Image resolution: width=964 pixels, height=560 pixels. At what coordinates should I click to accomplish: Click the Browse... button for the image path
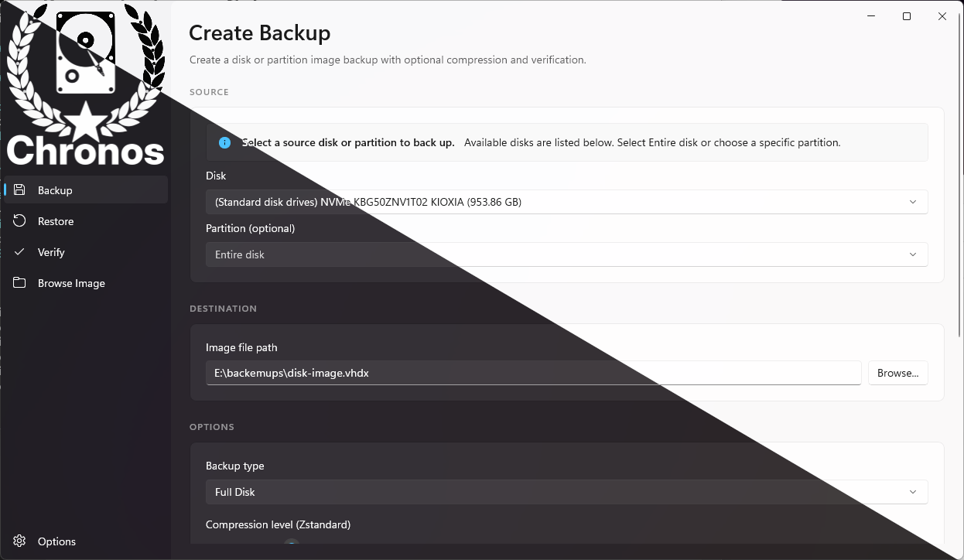tap(897, 372)
